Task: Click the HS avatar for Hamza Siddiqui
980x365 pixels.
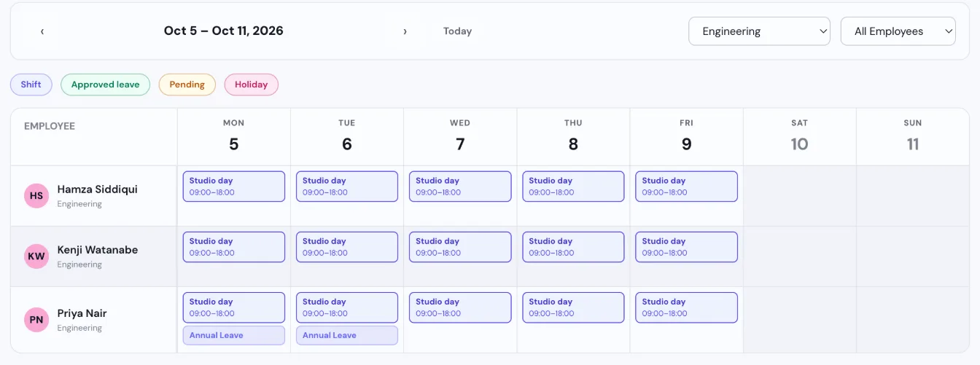Action: click(x=36, y=196)
